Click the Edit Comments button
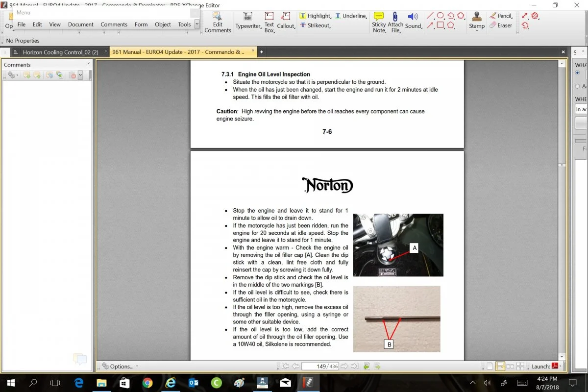 [x=218, y=22]
